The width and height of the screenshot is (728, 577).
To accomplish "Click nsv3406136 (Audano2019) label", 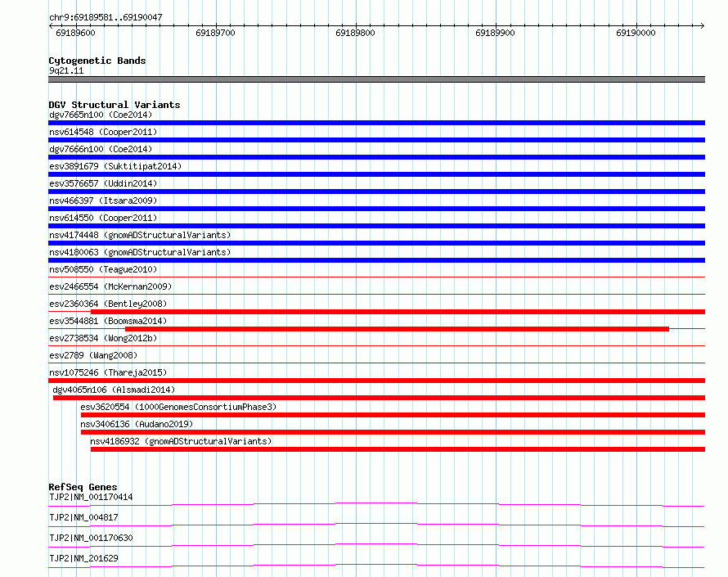I will 137,424.
